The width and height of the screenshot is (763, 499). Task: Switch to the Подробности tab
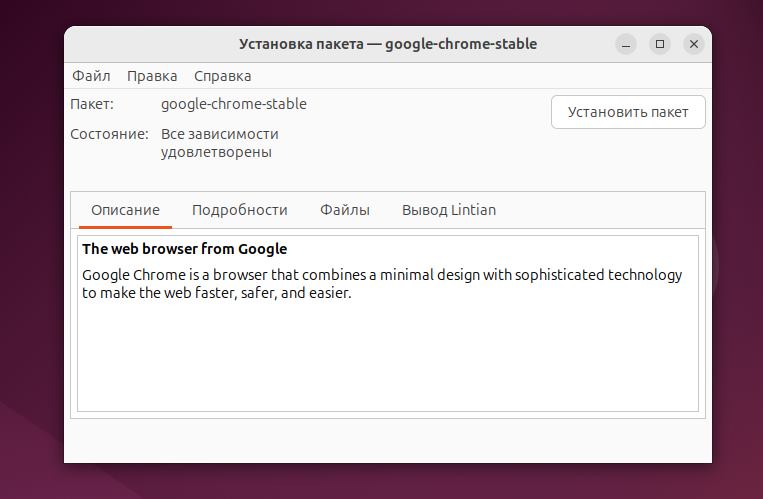(239, 210)
